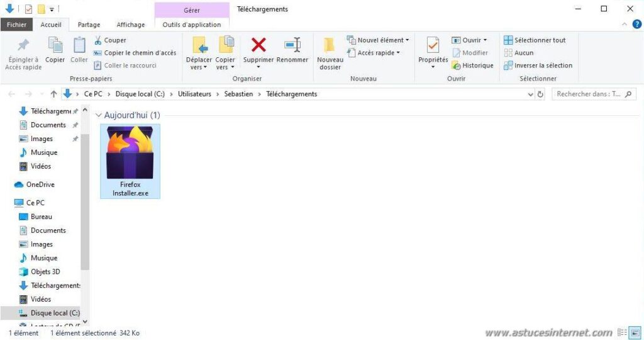Refresh the folder view
Viewport: 644px width, 340px height.
point(540,94)
